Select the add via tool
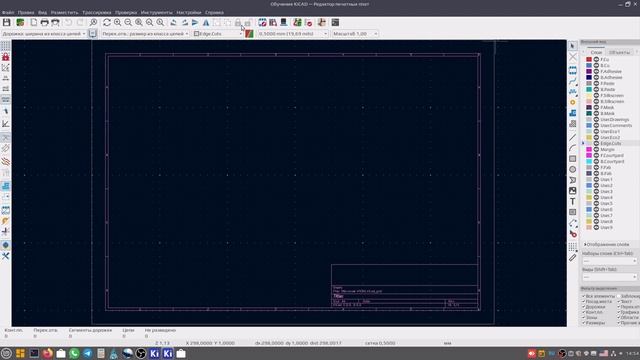640x360 pixels. pos(573,102)
